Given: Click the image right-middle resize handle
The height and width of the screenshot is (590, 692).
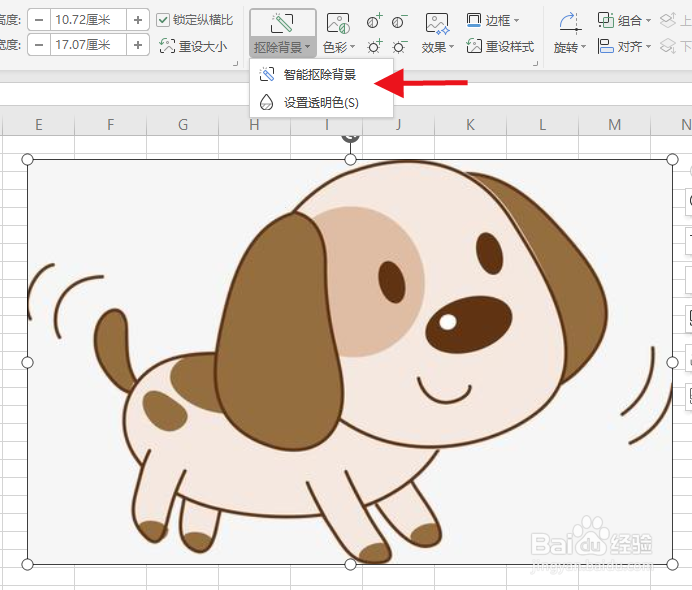Looking at the screenshot, I should [x=672, y=362].
